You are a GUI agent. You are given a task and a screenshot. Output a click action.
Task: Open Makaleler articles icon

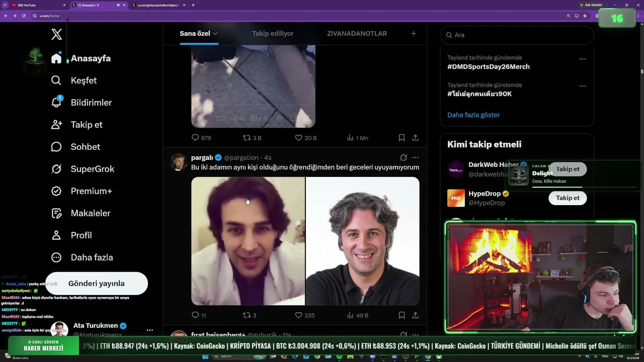56,213
